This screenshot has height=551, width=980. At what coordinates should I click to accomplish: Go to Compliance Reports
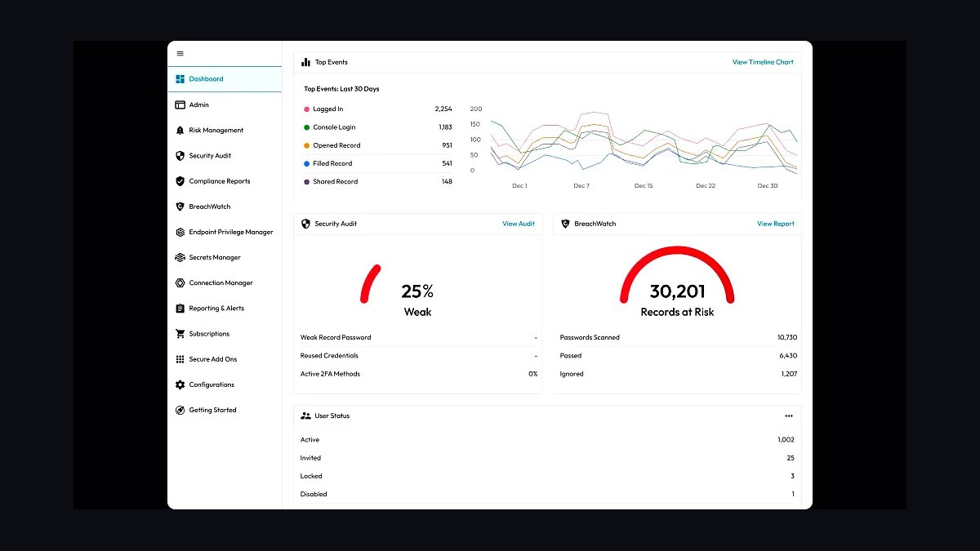225,181
